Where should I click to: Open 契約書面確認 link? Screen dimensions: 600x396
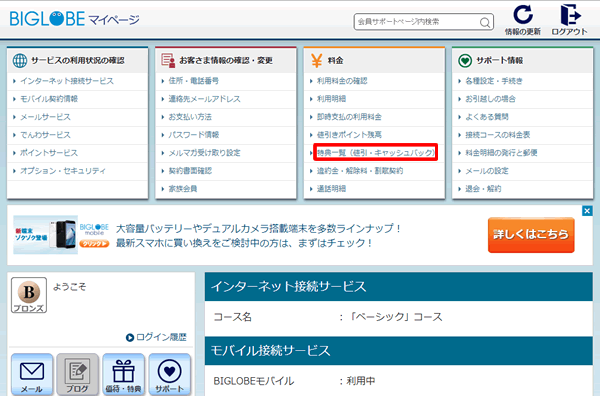[190, 171]
